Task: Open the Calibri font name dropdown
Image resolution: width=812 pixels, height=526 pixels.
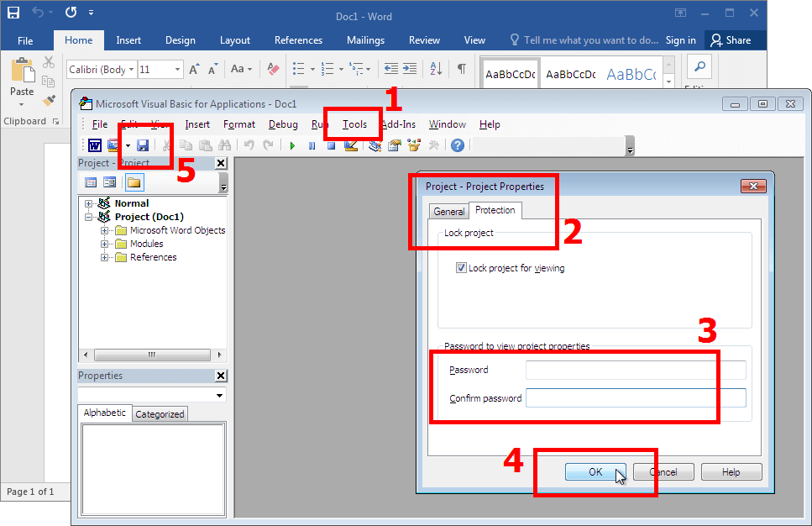Action: 130,70
